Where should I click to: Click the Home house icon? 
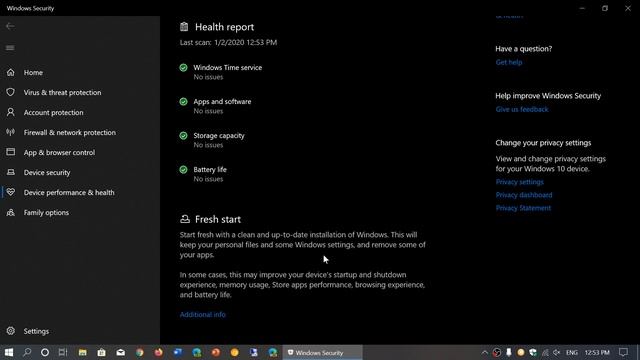[11, 72]
